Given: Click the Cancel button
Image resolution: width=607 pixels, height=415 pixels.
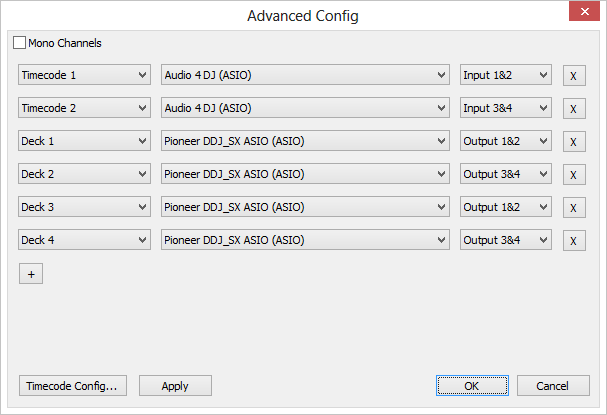Looking at the screenshot, I should point(552,386).
